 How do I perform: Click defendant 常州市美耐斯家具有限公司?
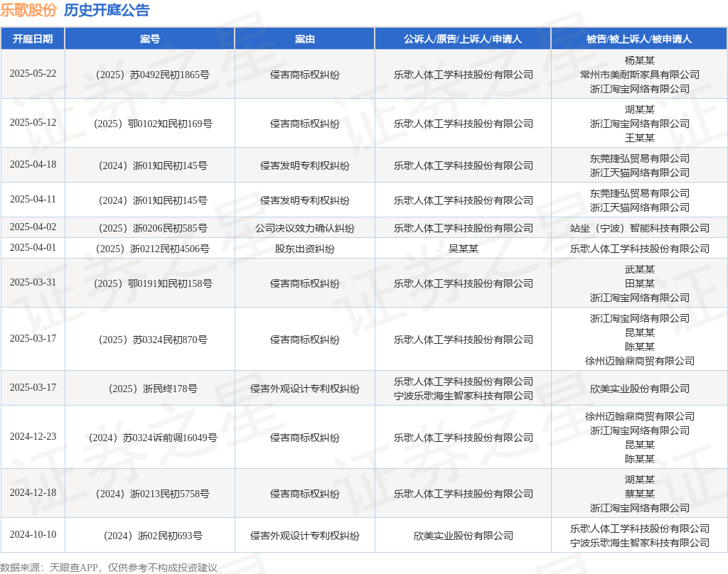(640, 75)
